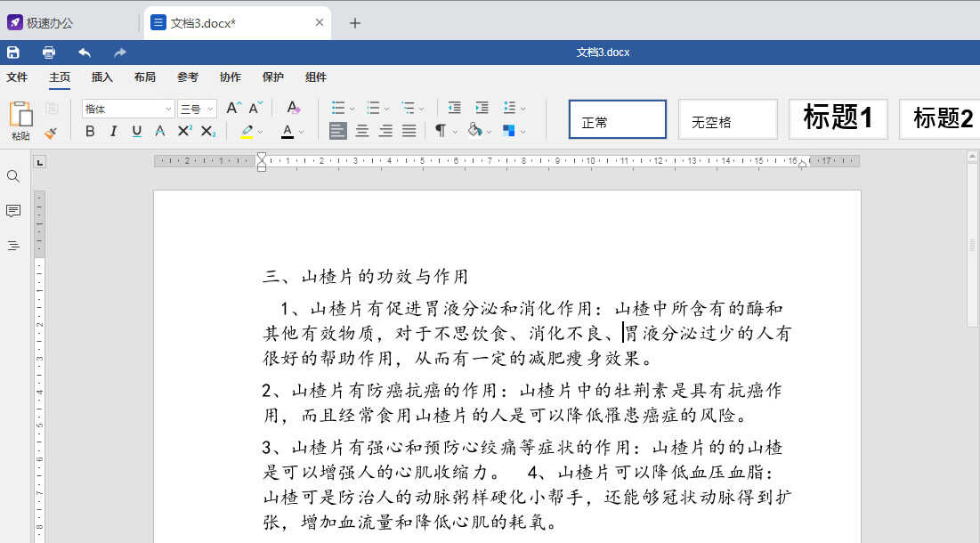Apply the 无空格 style
The height and width of the screenshot is (543, 980).
coord(727,119)
